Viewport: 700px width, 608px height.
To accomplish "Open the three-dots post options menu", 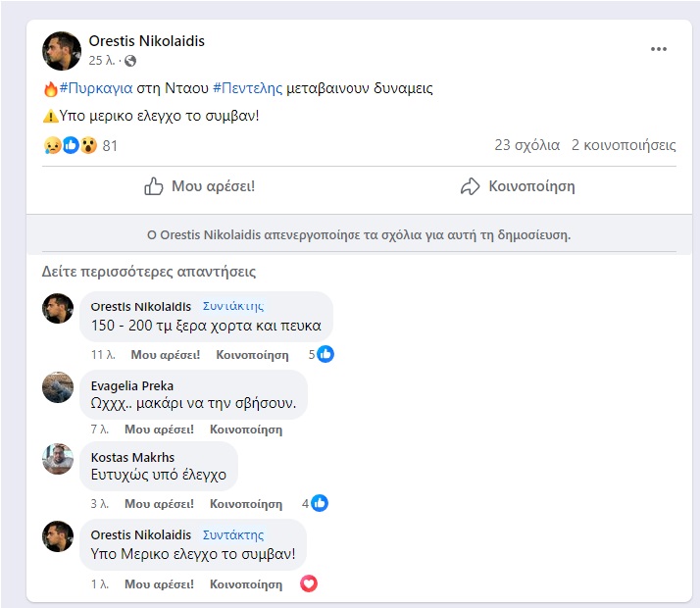I will point(659,49).
